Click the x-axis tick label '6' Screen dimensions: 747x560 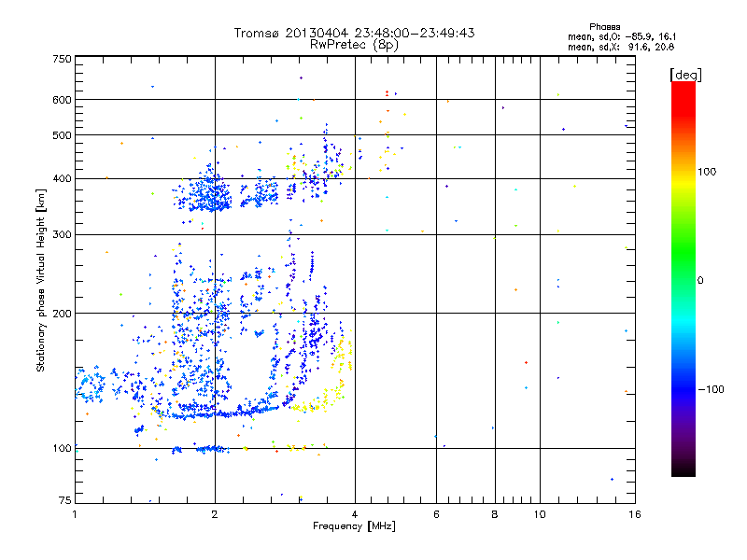(x=436, y=514)
